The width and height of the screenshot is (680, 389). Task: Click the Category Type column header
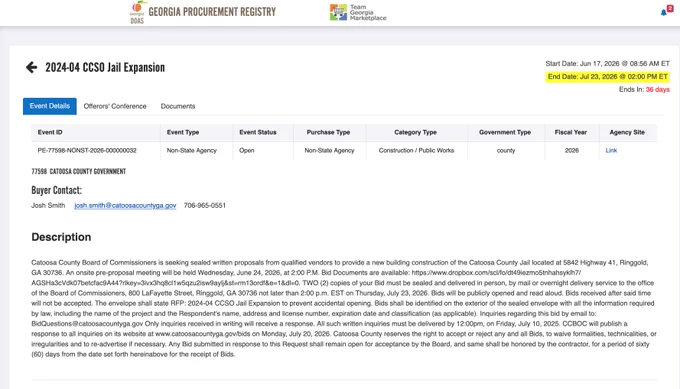point(415,132)
